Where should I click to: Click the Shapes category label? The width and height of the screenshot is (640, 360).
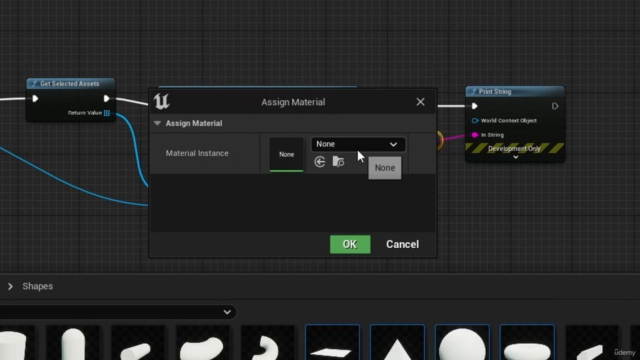pyautogui.click(x=38, y=286)
